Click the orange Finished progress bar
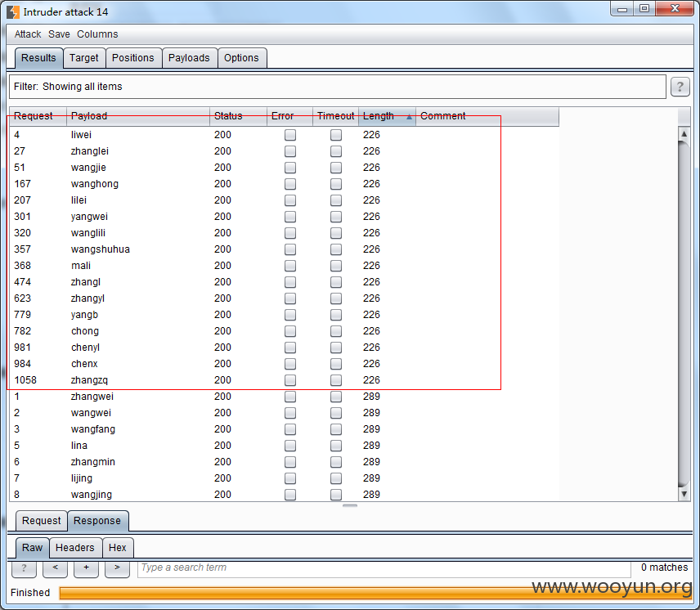Image resolution: width=700 pixels, height=610 pixels. tap(375, 593)
